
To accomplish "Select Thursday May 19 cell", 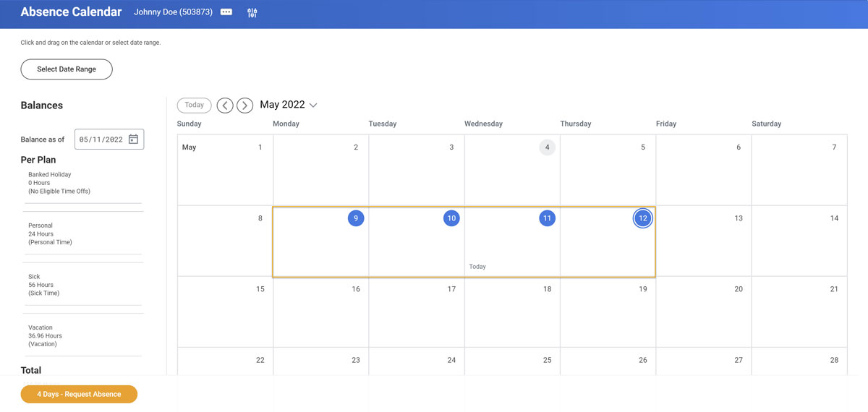I will coord(608,312).
